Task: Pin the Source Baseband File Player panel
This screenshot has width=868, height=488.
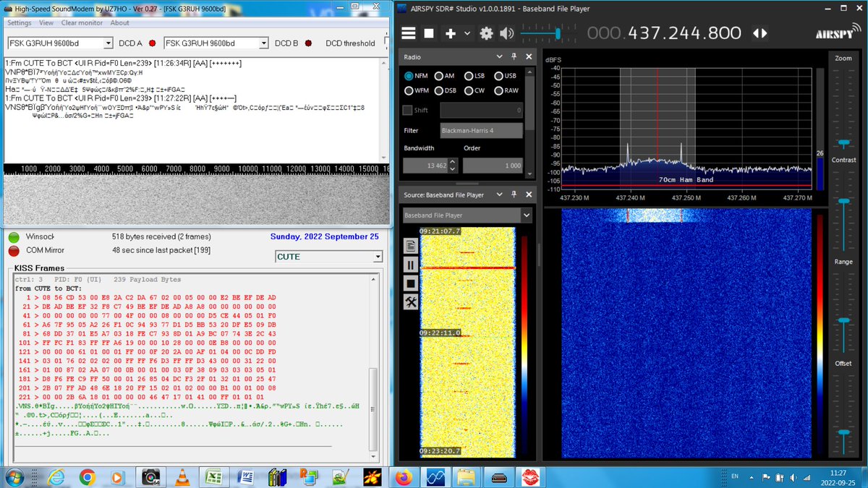Action: coord(514,194)
